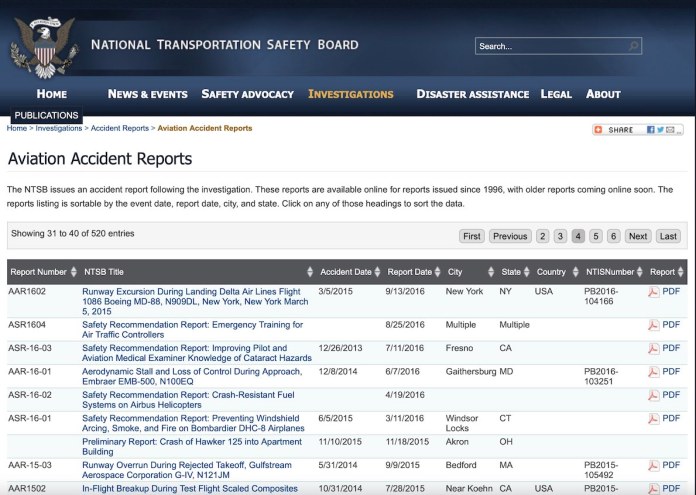
Task: Open PDF icon for ASR-16-01 report
Action: coord(653,419)
